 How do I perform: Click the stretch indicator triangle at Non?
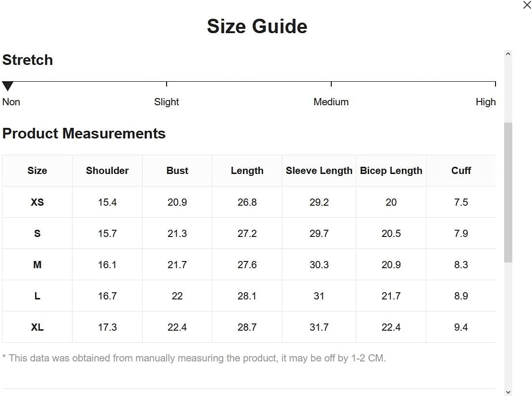point(8,86)
